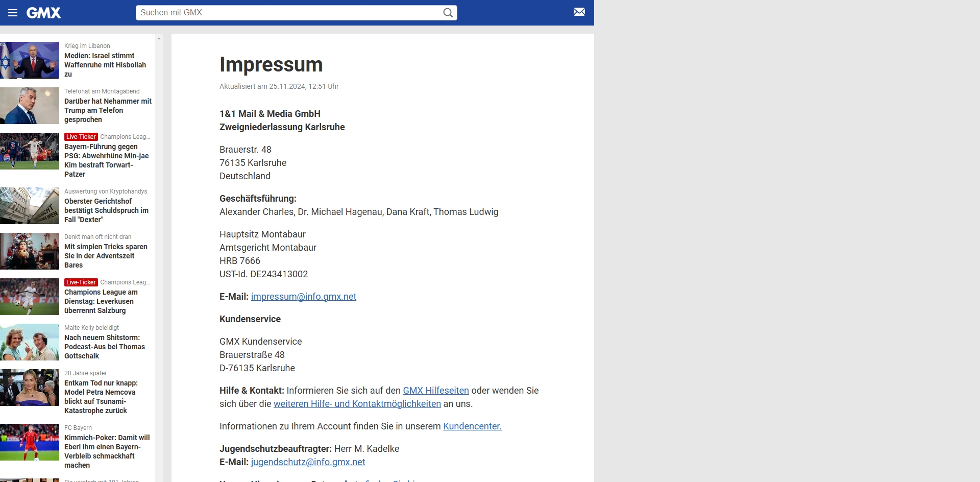Click the 'Auswertung von Kryptohandys' label
Image resolution: width=980 pixels, height=482 pixels.
[106, 191]
